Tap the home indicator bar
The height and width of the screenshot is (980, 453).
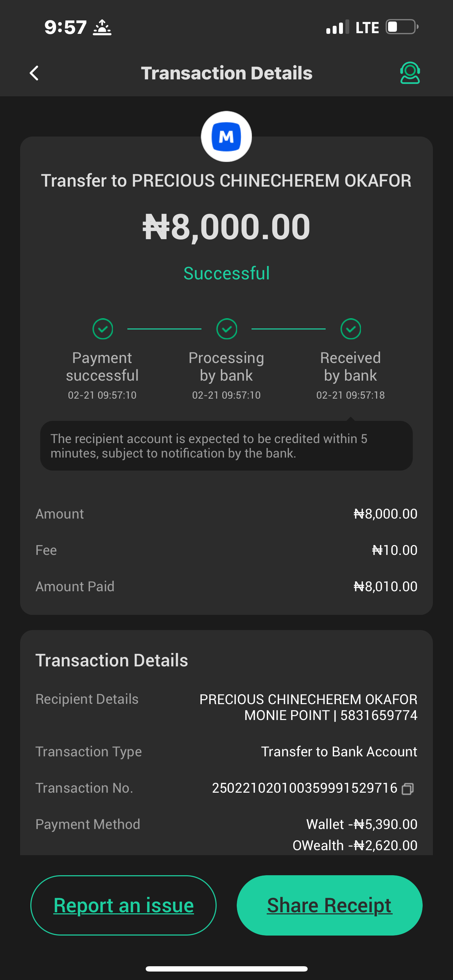pos(227,969)
